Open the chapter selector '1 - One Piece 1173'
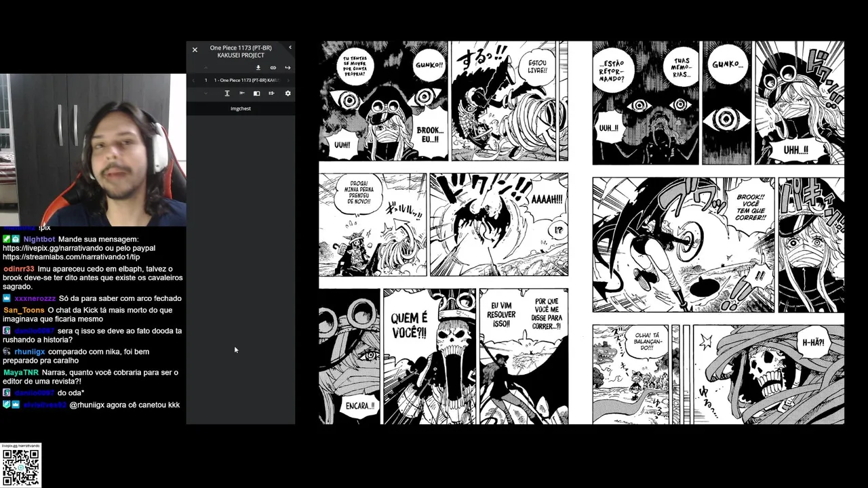The width and height of the screenshot is (868, 488). pyautogui.click(x=247, y=81)
